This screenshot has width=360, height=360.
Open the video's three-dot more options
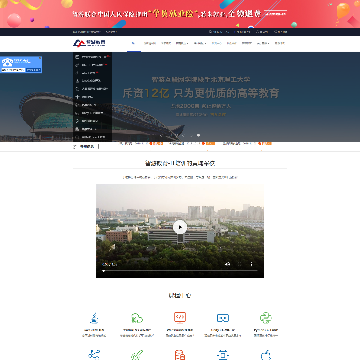point(251,264)
